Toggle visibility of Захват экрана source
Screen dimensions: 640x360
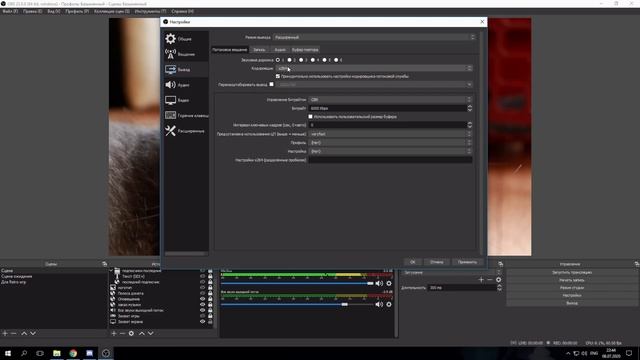point(202,322)
